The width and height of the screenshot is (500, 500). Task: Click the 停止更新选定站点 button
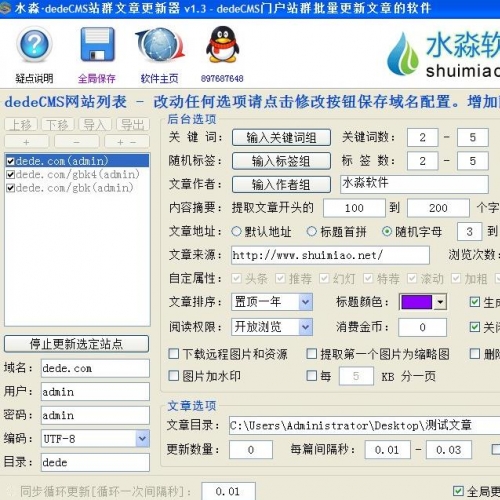[x=76, y=344]
